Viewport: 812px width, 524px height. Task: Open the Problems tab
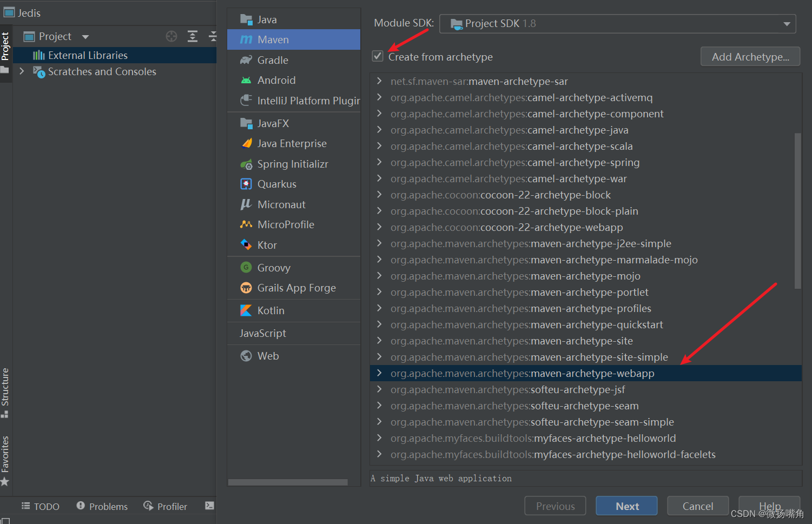pyautogui.click(x=102, y=506)
